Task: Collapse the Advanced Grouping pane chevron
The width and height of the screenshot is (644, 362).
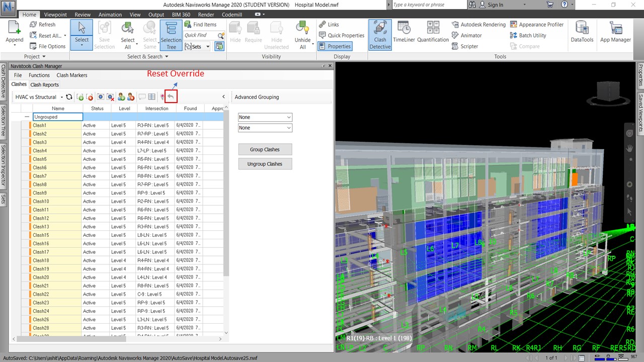Action: tap(223, 97)
